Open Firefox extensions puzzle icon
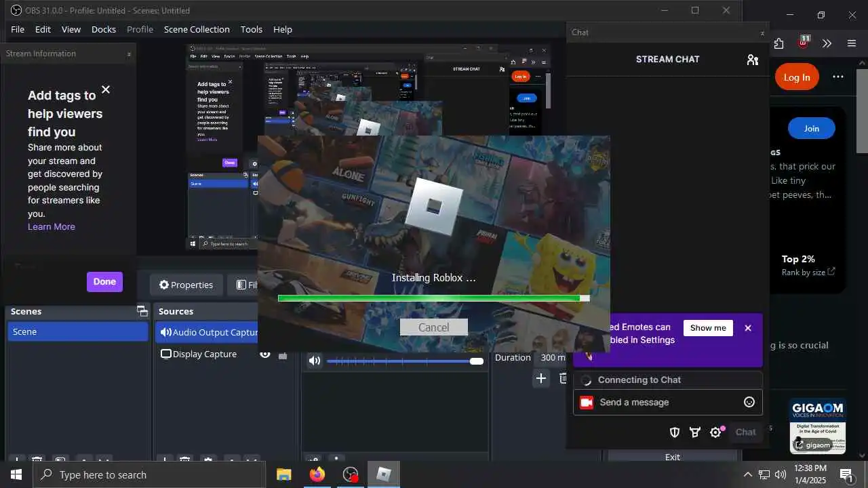 (778, 43)
